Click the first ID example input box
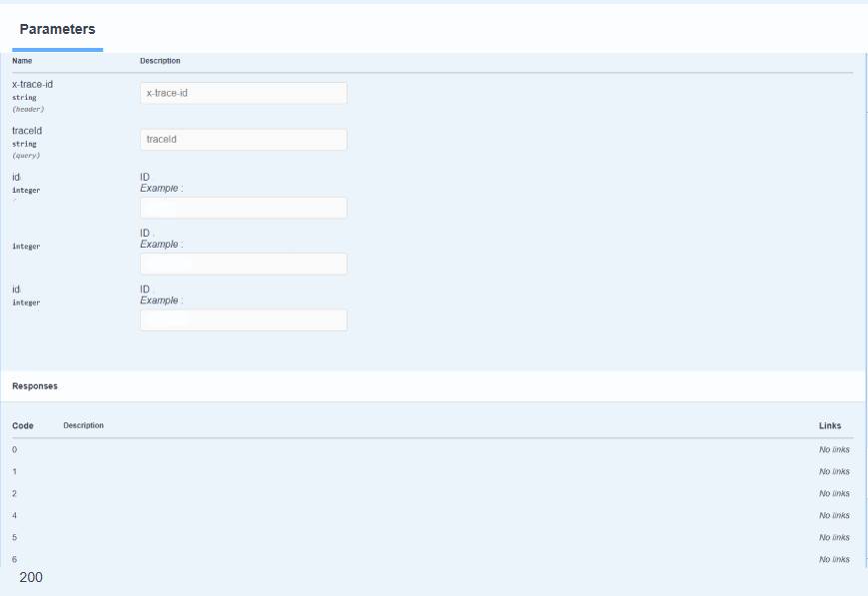868x596 pixels. 243,208
